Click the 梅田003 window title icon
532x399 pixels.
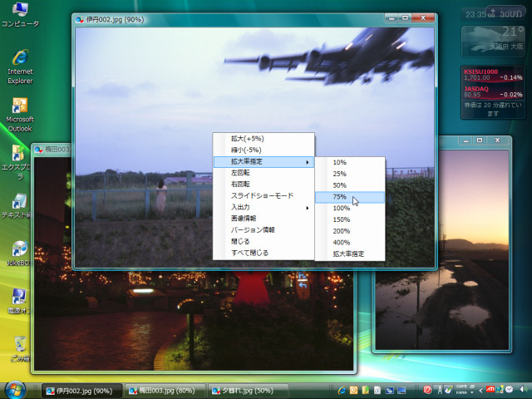[39, 150]
